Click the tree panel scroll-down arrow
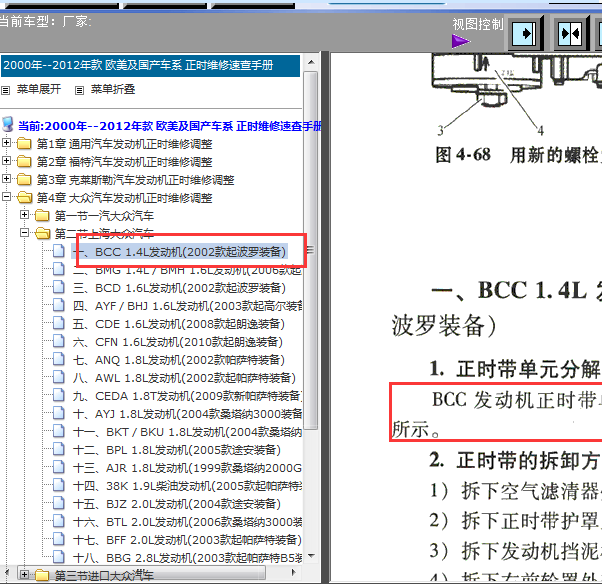 tap(311, 555)
